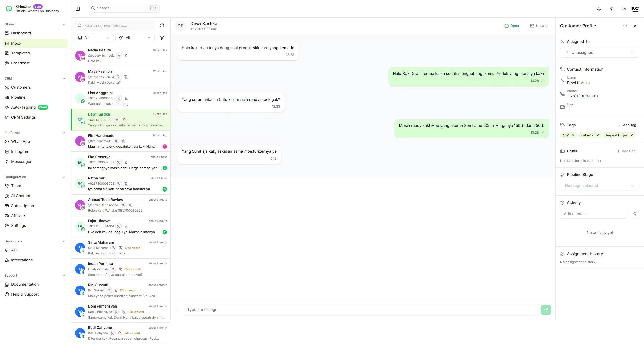Open the channel 'All' filter dropdown
The image size is (644, 344).
(x=93, y=37)
